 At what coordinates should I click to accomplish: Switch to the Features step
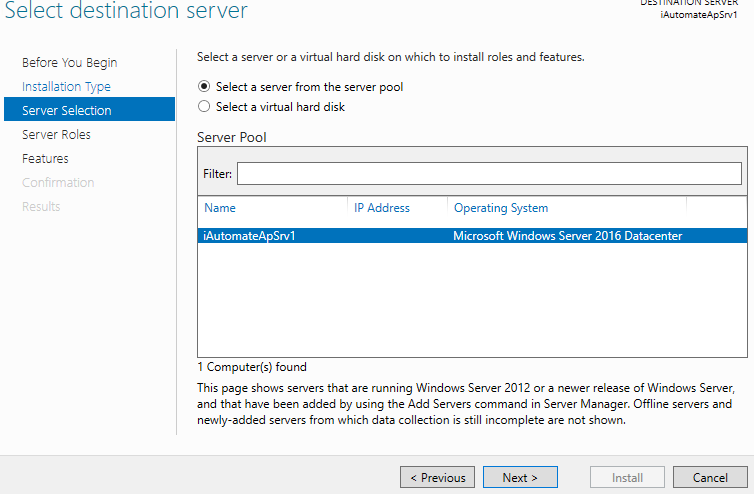pyautogui.click(x=45, y=158)
